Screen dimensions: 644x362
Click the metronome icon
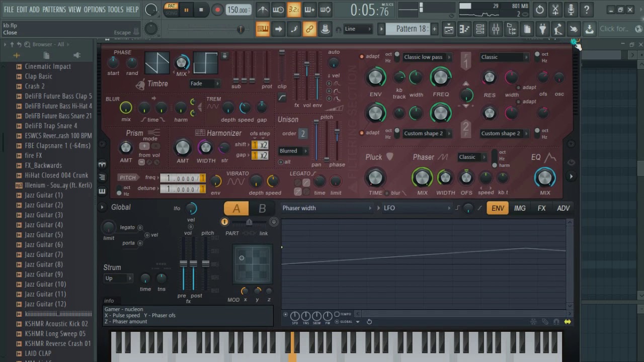(263, 10)
